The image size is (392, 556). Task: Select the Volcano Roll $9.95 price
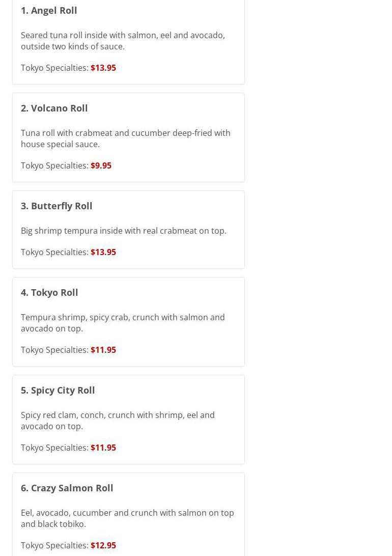click(x=101, y=165)
